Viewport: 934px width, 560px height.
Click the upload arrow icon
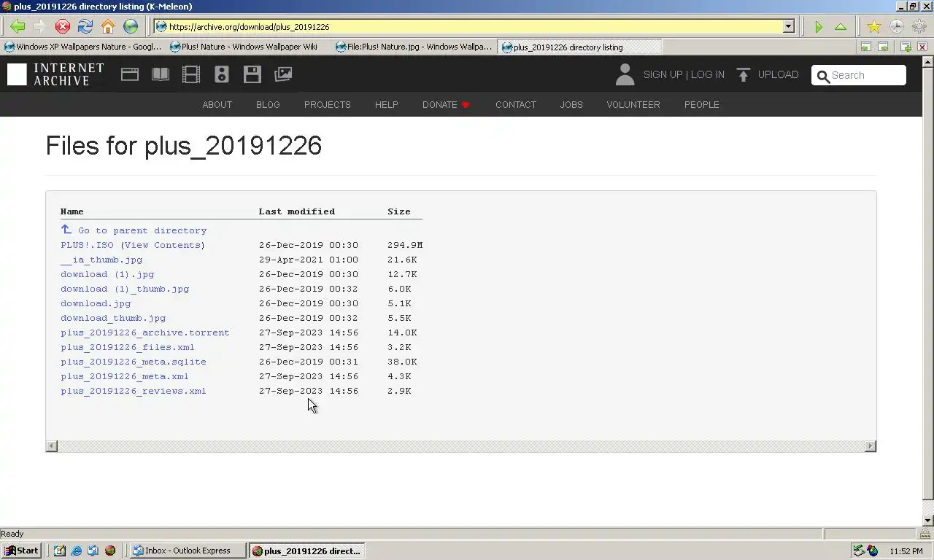(x=744, y=74)
